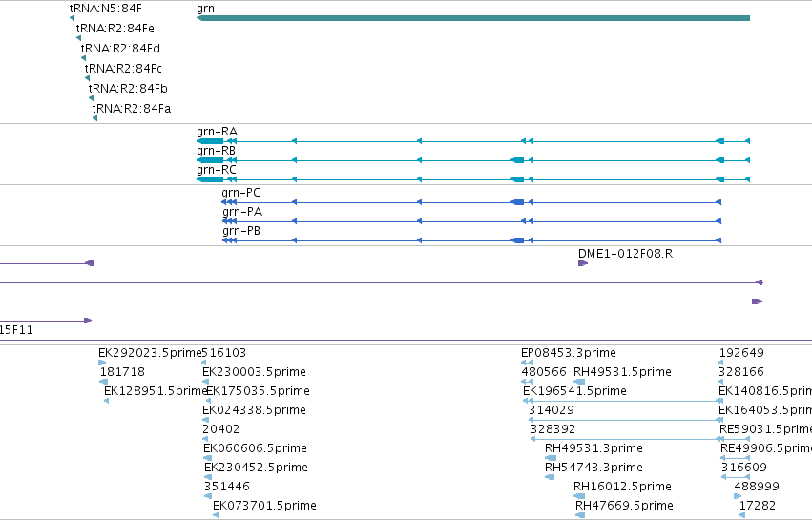
Task: Select the grn gene bar
Action: [x=473, y=18]
